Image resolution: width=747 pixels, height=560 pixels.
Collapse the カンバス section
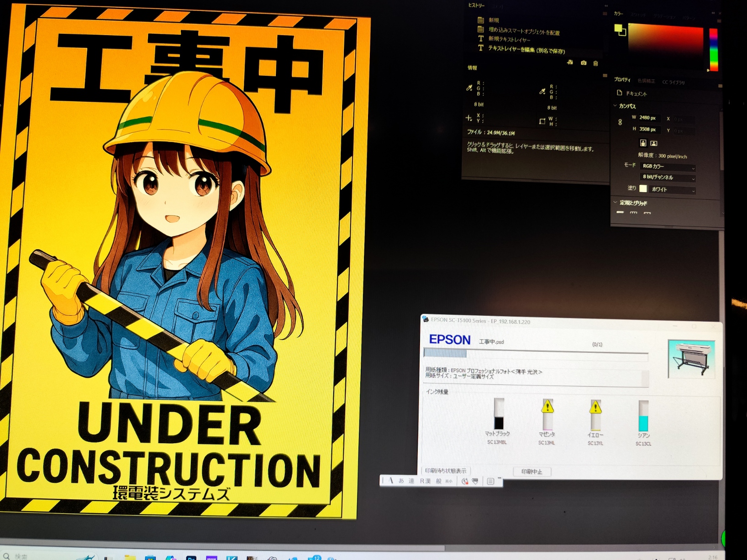pyautogui.click(x=615, y=105)
